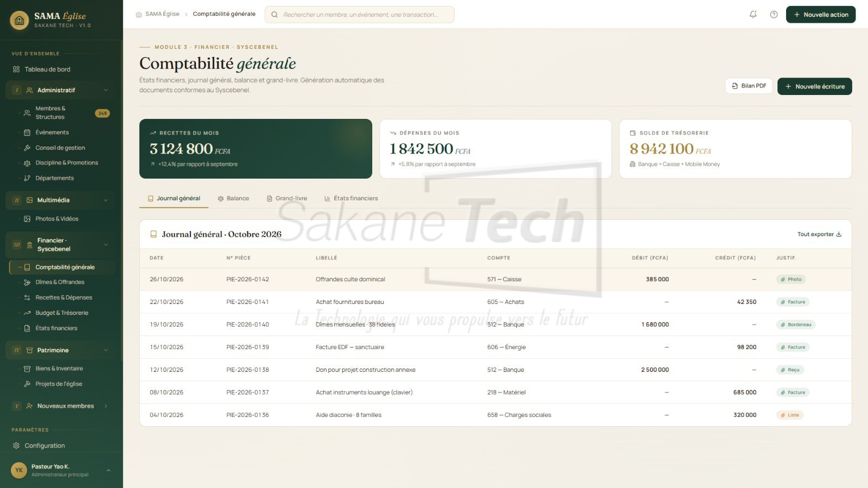868x488 pixels.
Task: Open Facture badge for Achat instruments louange
Action: [793, 392]
